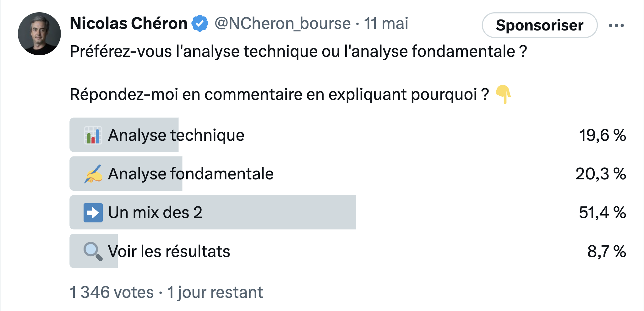Click the 19,6 % percentage value
The image size is (644, 311).
(603, 135)
